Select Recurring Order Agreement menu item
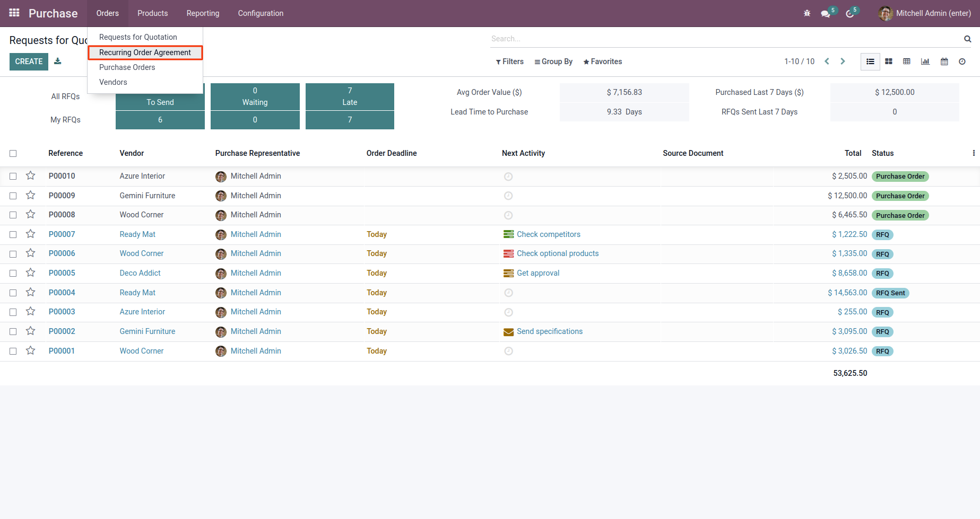Viewport: 980px width, 519px height. click(145, 52)
